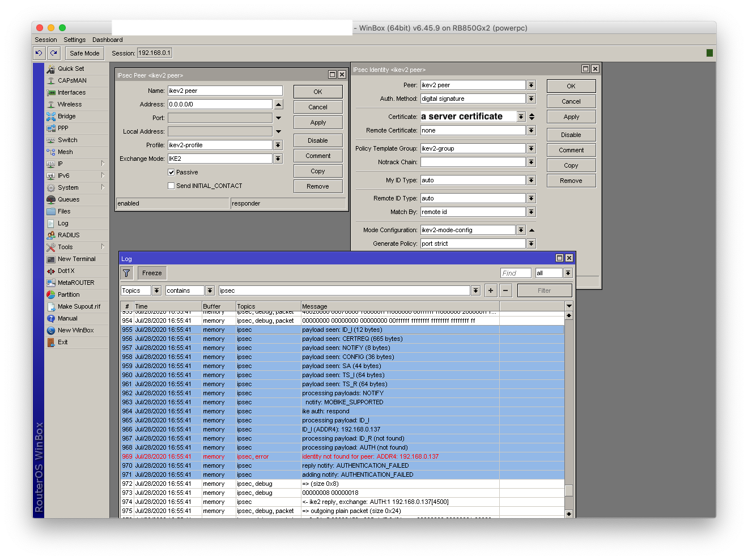The image size is (748, 560).
Task: Open the RADIUS sidebar item
Action: pyautogui.click(x=68, y=235)
